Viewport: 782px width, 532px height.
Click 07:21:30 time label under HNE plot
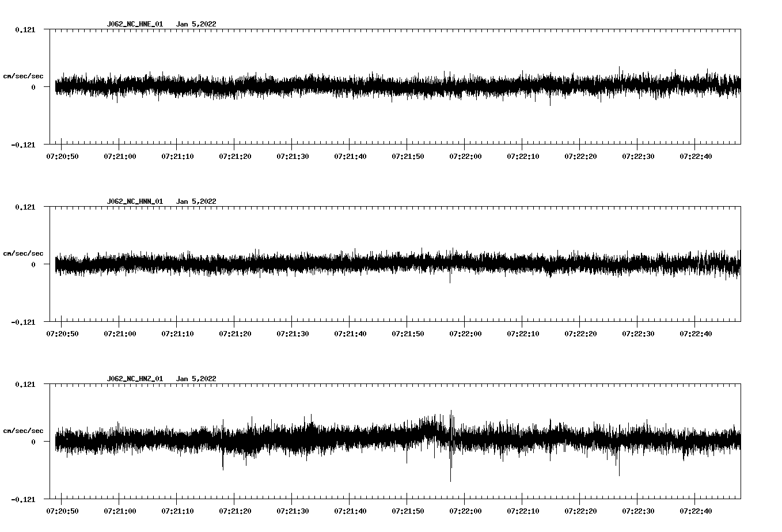293,156
